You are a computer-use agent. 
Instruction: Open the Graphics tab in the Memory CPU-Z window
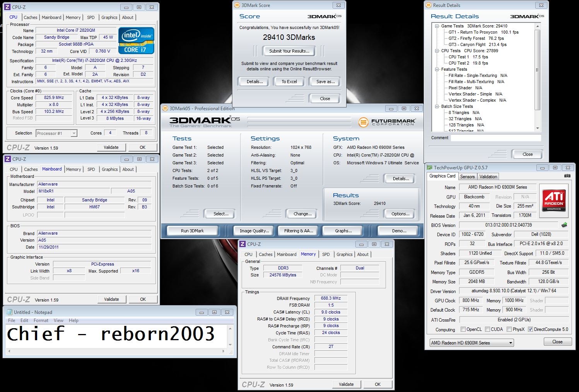[x=344, y=254]
